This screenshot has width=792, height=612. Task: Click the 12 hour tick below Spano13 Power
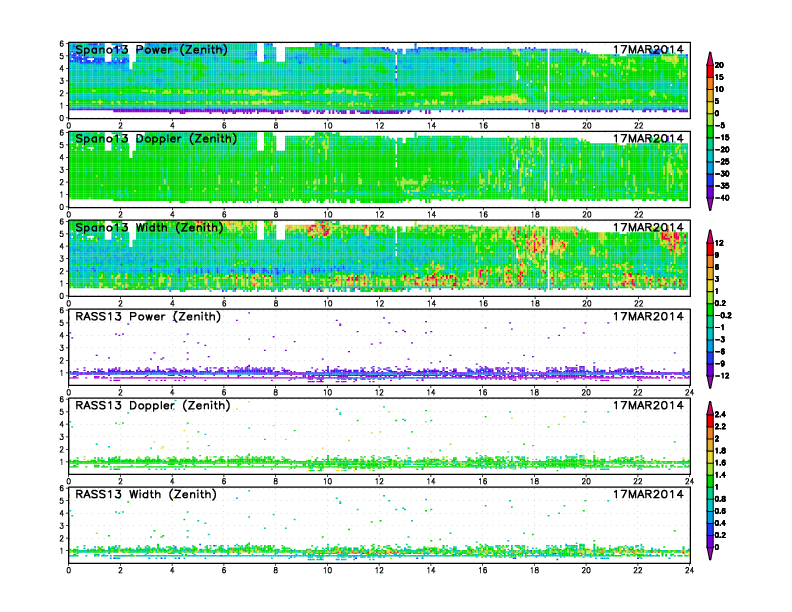(378, 125)
